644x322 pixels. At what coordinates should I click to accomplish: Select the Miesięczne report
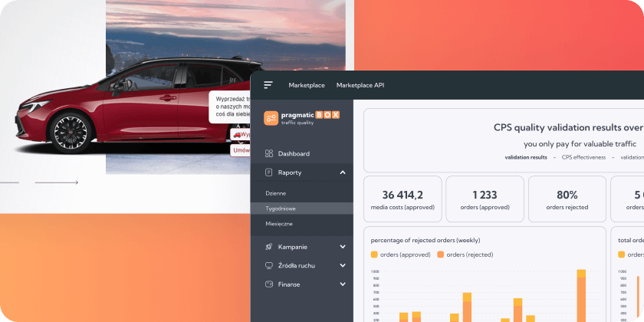[x=279, y=224]
